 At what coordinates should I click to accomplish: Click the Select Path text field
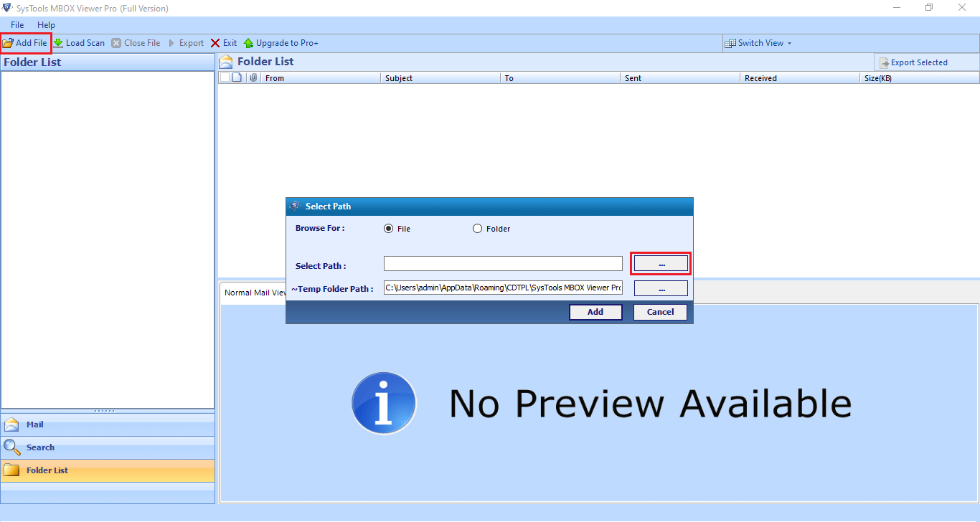point(503,264)
